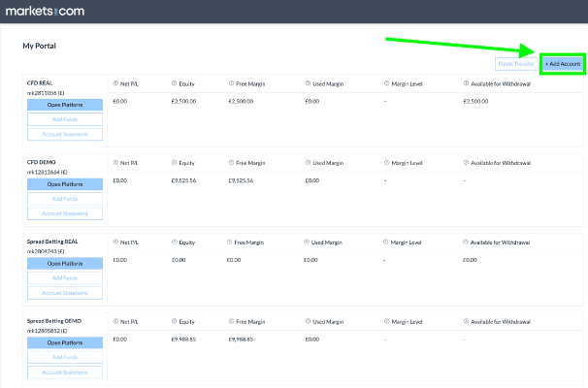Image resolution: width=588 pixels, height=388 pixels.
Task: View Account Statement for CFD DEMO
Action: [65, 213]
